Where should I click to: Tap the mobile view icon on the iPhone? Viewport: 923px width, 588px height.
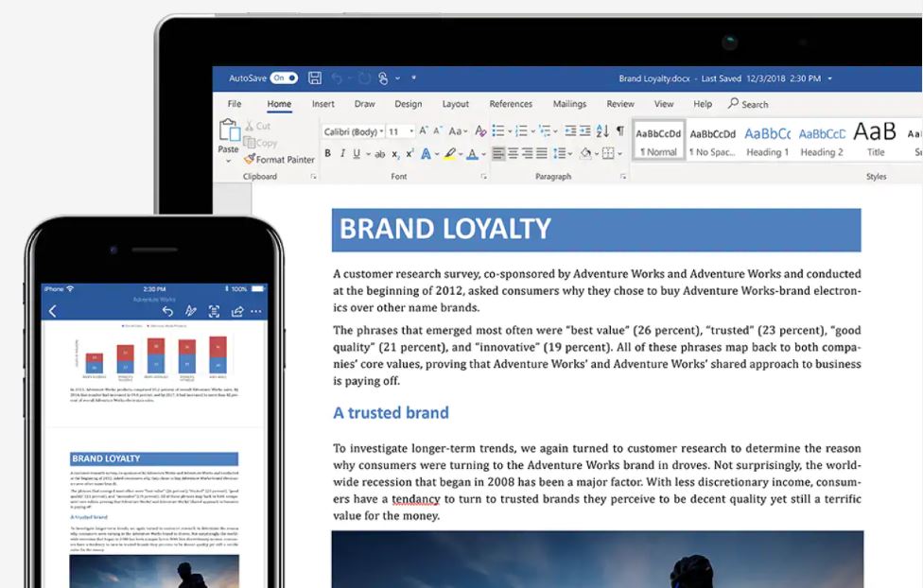pos(215,311)
